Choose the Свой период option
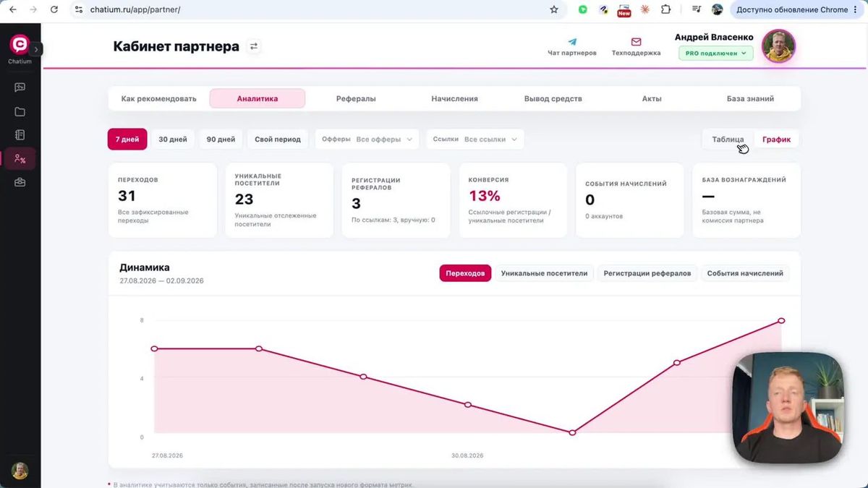This screenshot has width=868, height=488. (x=278, y=140)
